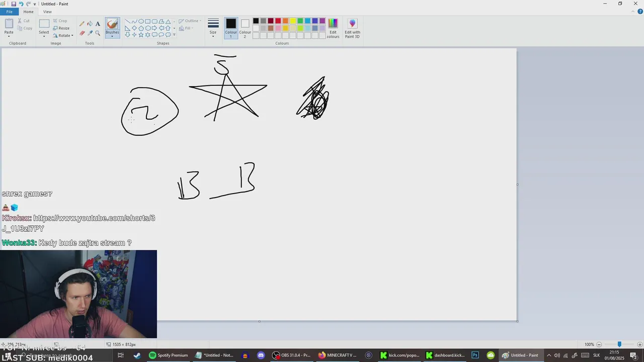
Task: Click the Copy button
Action: point(24,28)
